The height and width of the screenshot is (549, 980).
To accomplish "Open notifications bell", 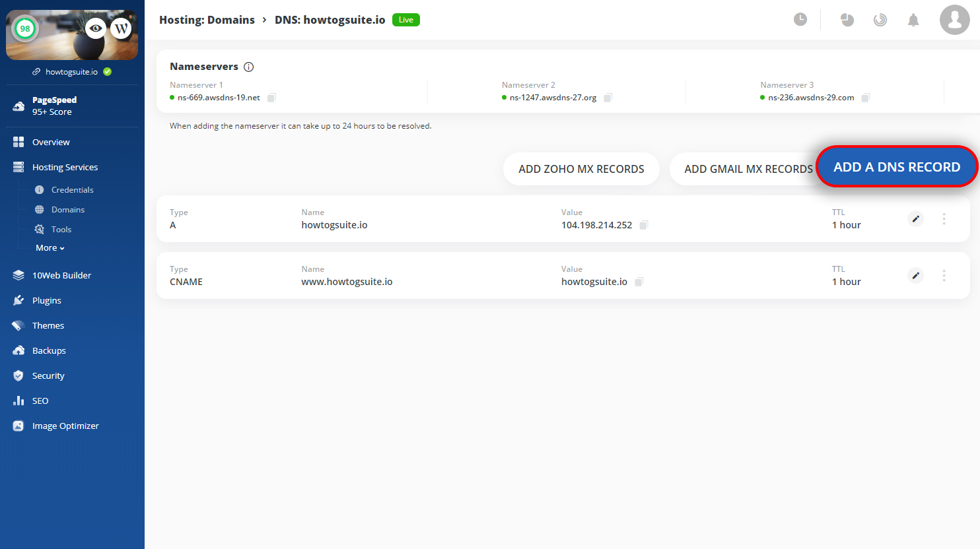I will click(x=913, y=20).
